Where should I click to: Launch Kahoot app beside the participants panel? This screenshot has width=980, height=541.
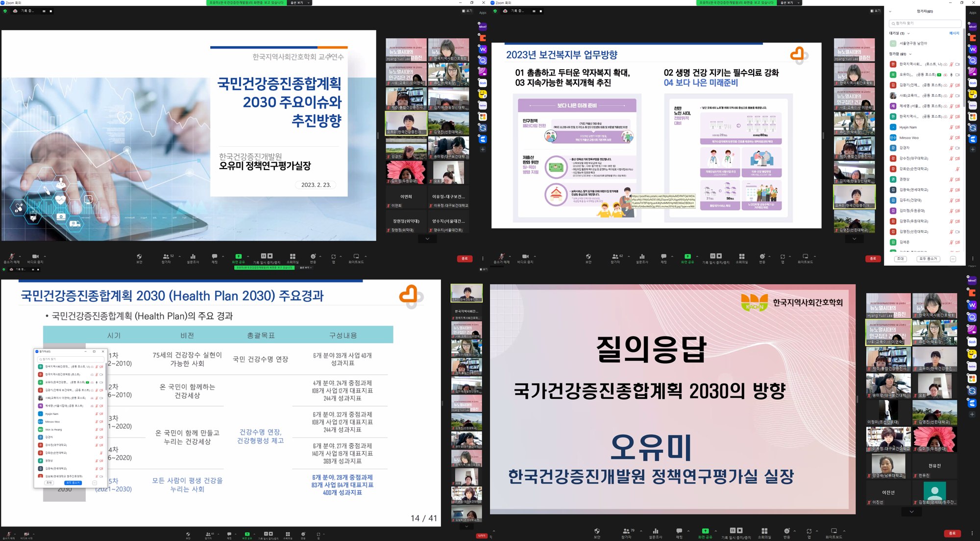pos(973,26)
